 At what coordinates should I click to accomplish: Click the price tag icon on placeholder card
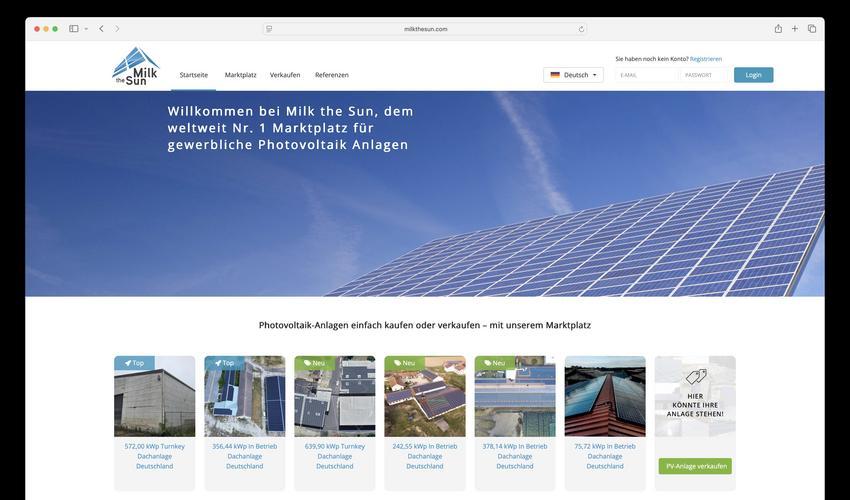696,377
